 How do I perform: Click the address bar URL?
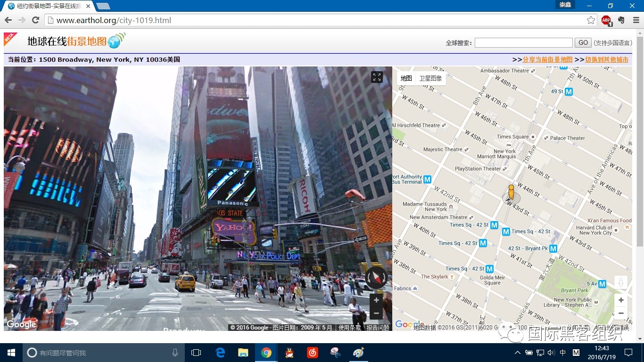point(114,20)
